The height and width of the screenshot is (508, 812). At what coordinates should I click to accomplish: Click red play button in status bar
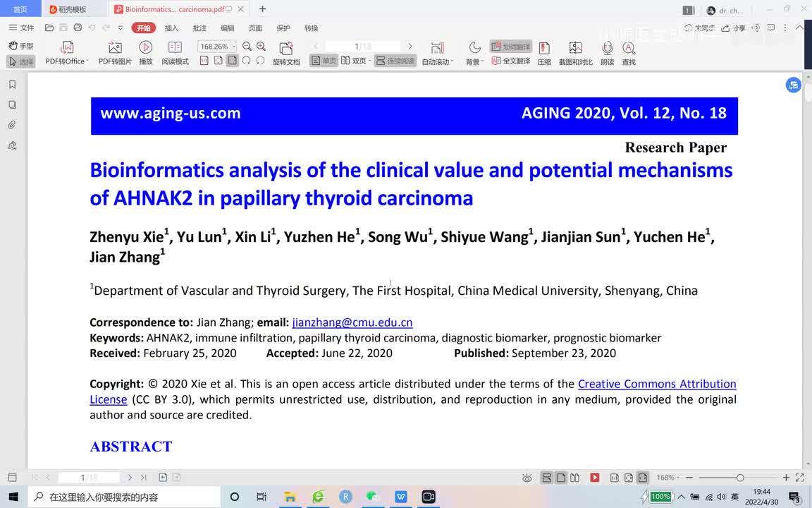(x=594, y=478)
